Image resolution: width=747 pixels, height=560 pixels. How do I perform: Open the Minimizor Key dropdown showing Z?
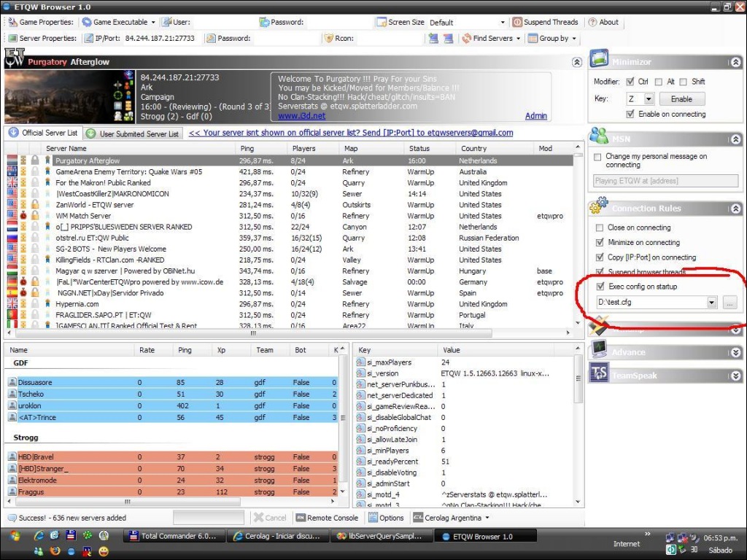click(x=649, y=99)
